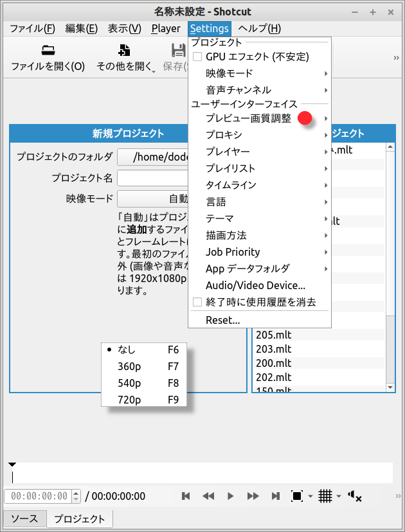The width and height of the screenshot is (405, 532).
Task: Enable the GPU エフェクト (不安定) checkbox
Action: pos(198,57)
